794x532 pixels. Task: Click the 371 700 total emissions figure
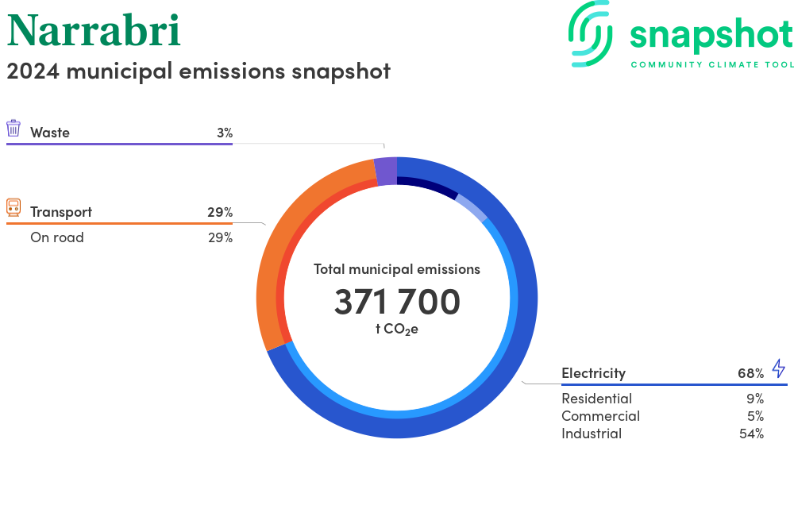(x=397, y=303)
